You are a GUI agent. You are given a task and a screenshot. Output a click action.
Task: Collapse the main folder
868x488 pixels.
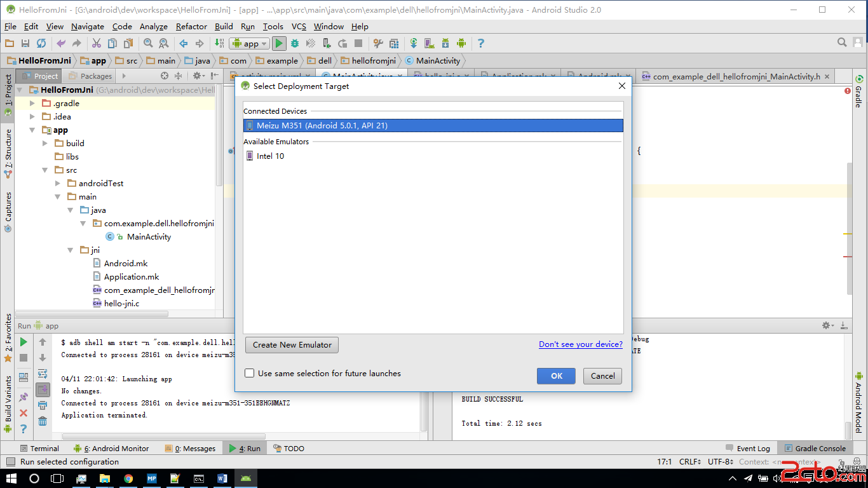click(58, 196)
